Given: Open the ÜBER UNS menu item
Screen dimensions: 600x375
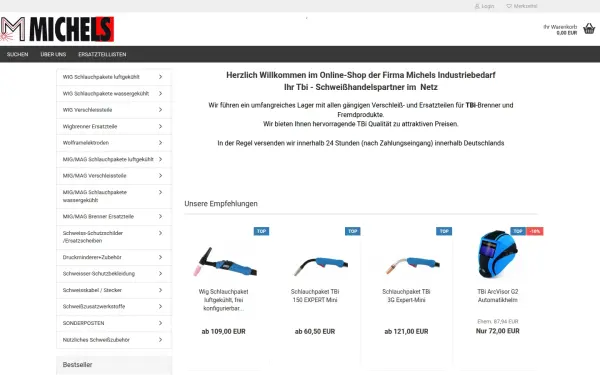Looking at the screenshot, I should click(x=53, y=54).
